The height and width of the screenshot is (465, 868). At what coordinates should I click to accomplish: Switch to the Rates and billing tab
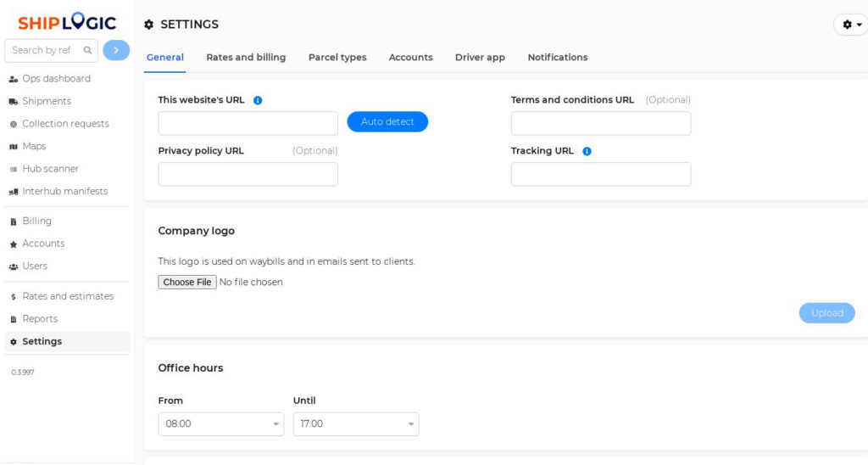coord(246,58)
